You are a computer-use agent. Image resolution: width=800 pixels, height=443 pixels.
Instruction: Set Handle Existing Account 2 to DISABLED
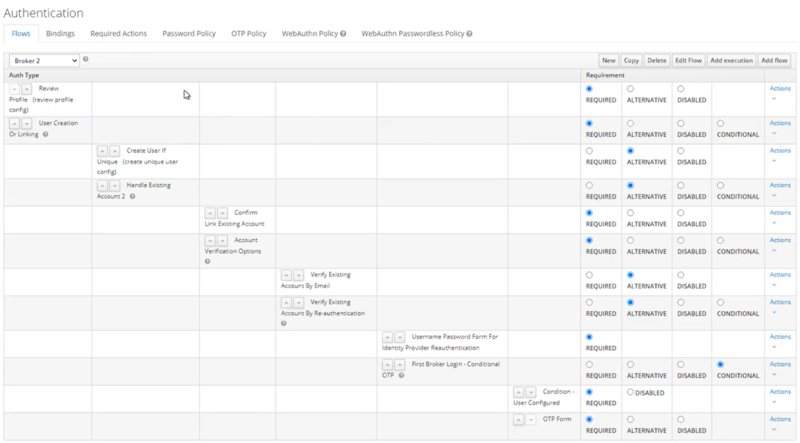pyautogui.click(x=681, y=186)
